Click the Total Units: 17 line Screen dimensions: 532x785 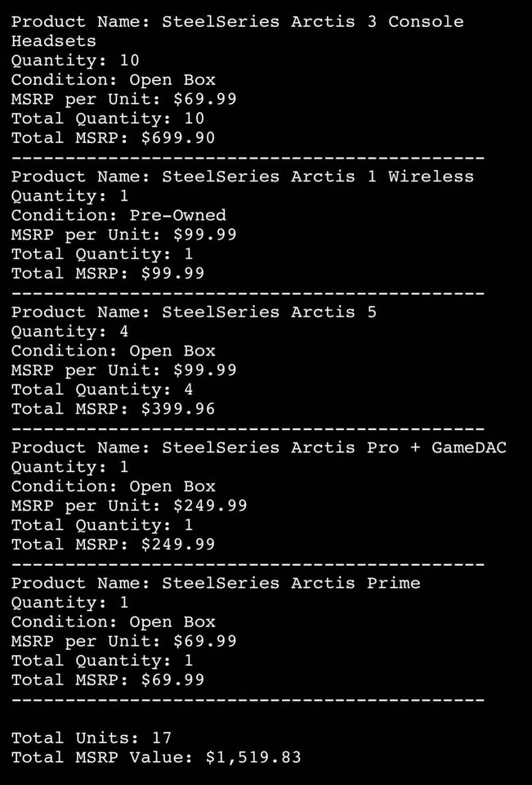click(92, 738)
